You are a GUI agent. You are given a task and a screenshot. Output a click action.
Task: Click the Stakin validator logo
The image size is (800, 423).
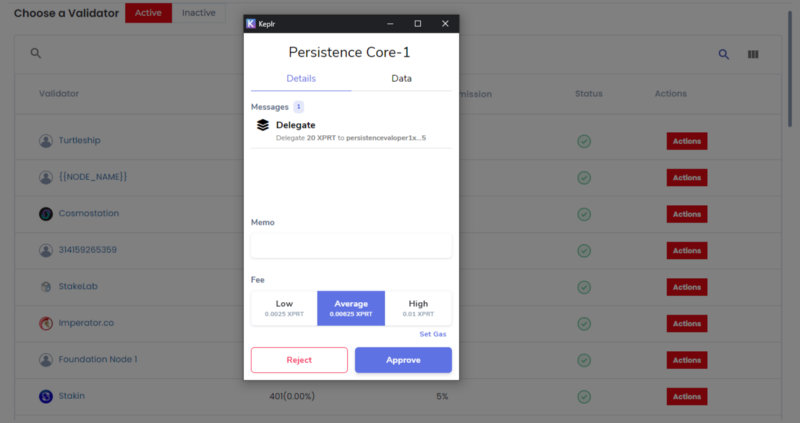46,396
